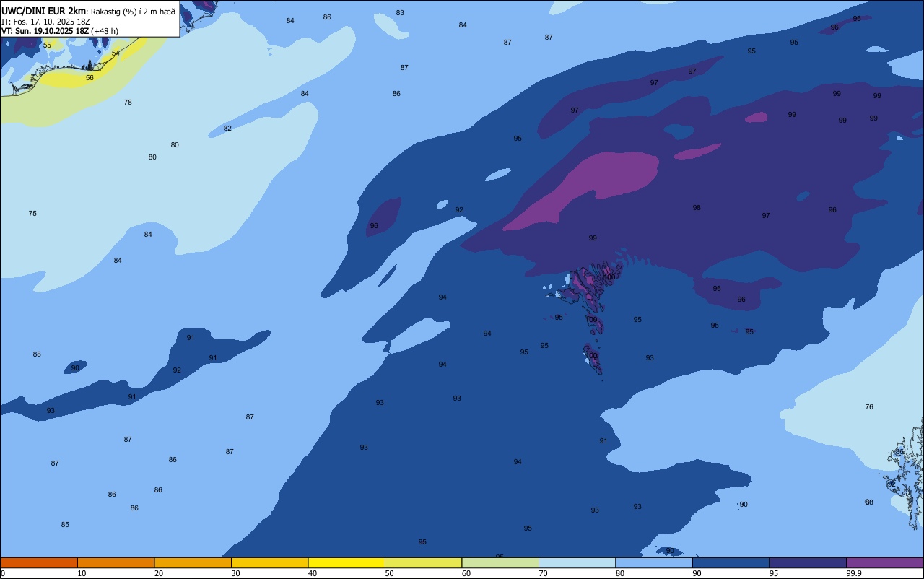Click the dark orange 0–10 legend swatch
This screenshot has height=579, width=924.
pyautogui.click(x=39, y=562)
